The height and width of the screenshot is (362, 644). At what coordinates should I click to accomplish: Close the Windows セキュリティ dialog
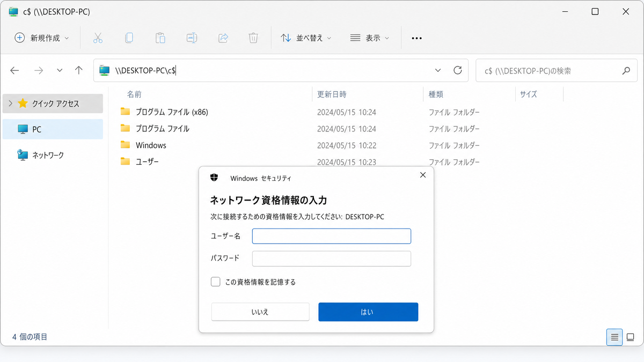click(x=423, y=175)
